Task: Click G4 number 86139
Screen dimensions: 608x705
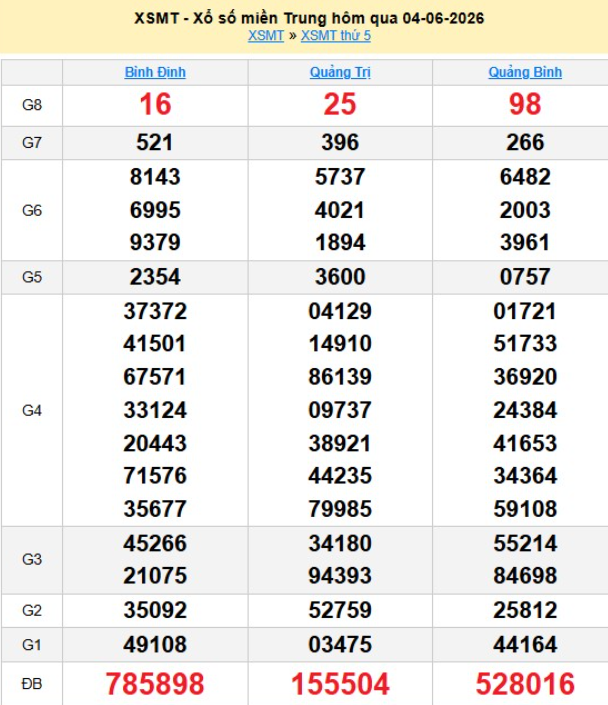Action: (340, 377)
